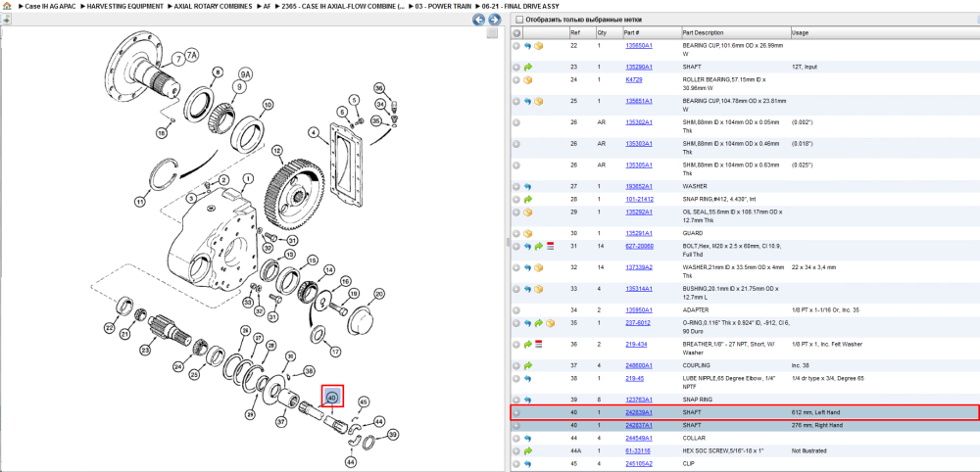980x472 pixels.
Task: Click the blue arrow icon for WASHER row 27
Action: 527,187
